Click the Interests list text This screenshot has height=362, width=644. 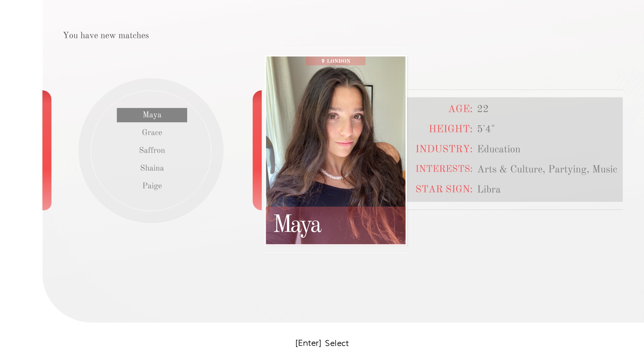tap(547, 169)
